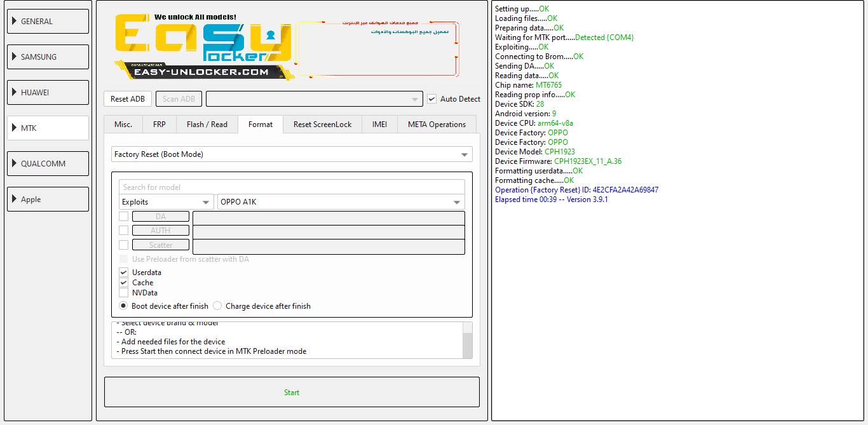The image size is (868, 425).
Task: Toggle the Auto Detect checkbox
Action: click(x=431, y=98)
